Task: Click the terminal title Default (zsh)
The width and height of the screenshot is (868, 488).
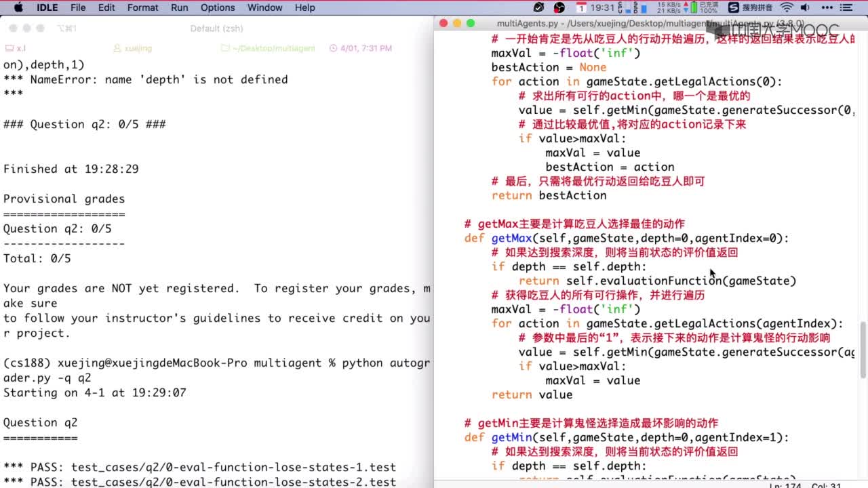Action: 216,28
